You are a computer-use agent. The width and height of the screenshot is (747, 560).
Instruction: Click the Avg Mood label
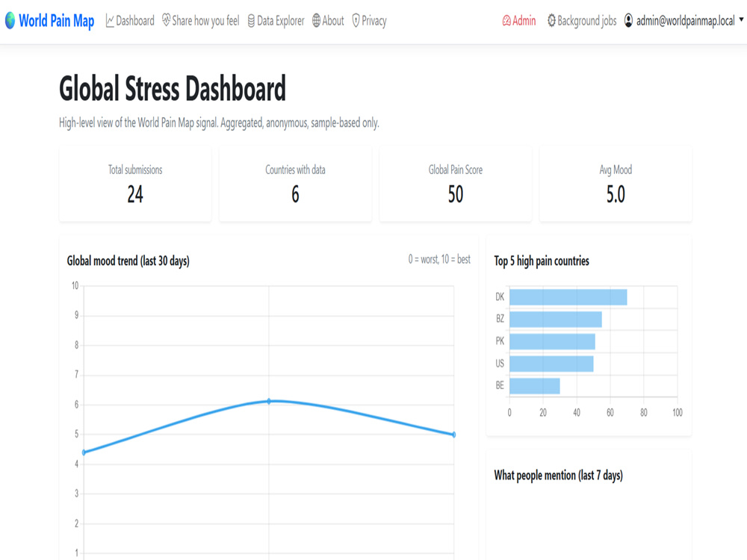click(x=616, y=169)
